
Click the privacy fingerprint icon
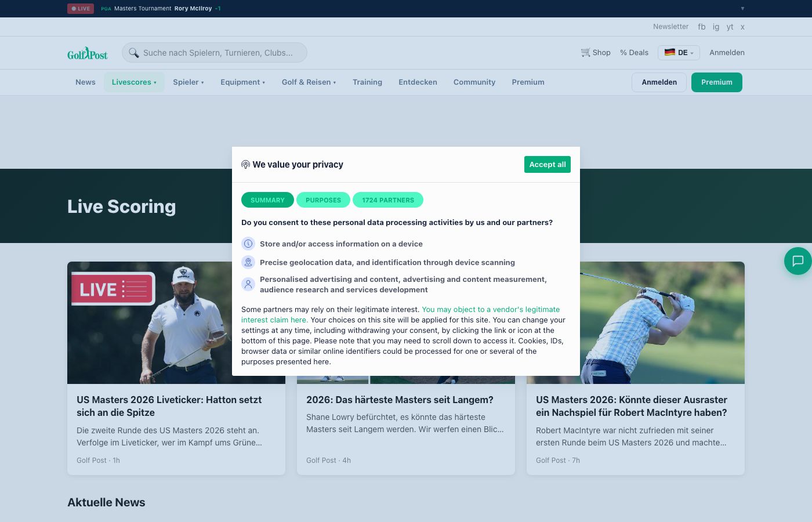coord(245,165)
